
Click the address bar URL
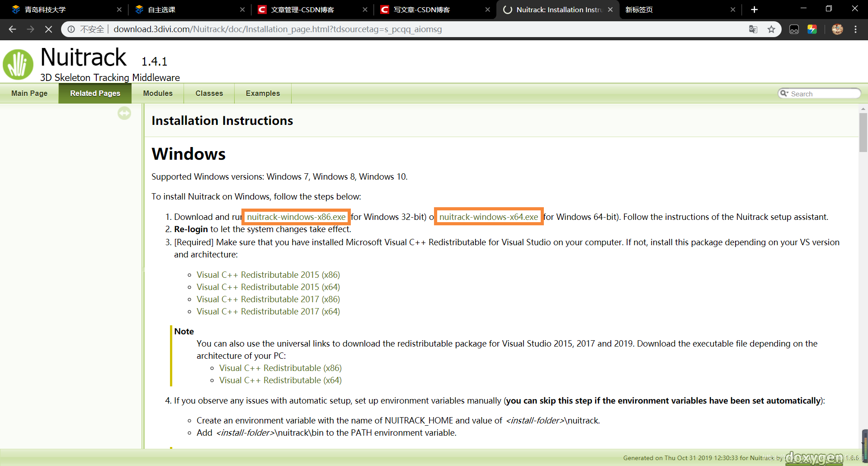(278, 29)
